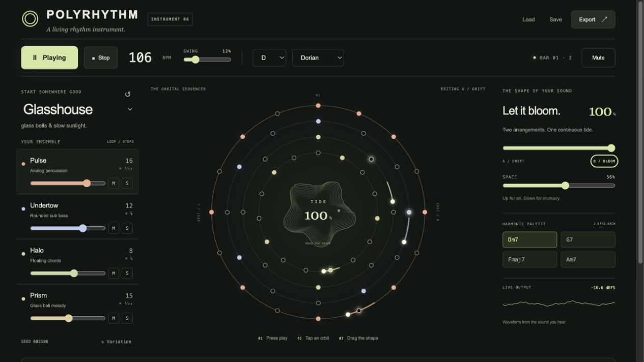Click the Tap an orbit hint
Image resolution: width=644 pixels, height=362 pixels.
coord(312,338)
